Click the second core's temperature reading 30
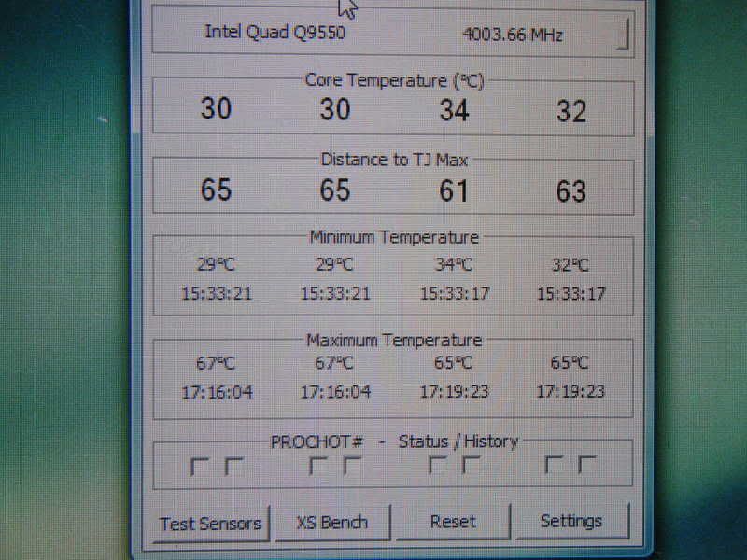The width and height of the screenshot is (747, 560). point(335,108)
